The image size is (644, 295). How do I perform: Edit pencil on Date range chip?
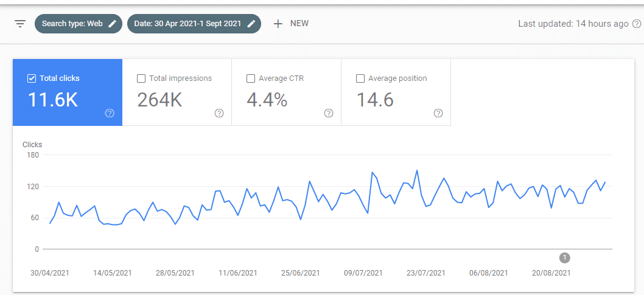[251, 24]
